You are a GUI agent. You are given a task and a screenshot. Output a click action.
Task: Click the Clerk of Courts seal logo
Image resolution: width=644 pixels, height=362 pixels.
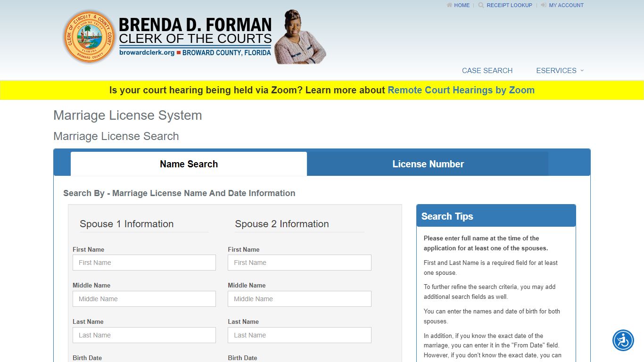coord(89,37)
